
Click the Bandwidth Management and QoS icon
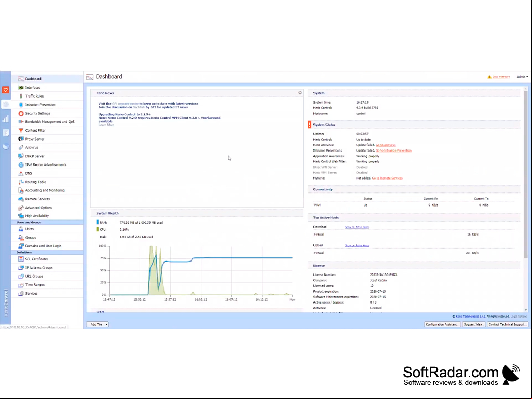21,122
